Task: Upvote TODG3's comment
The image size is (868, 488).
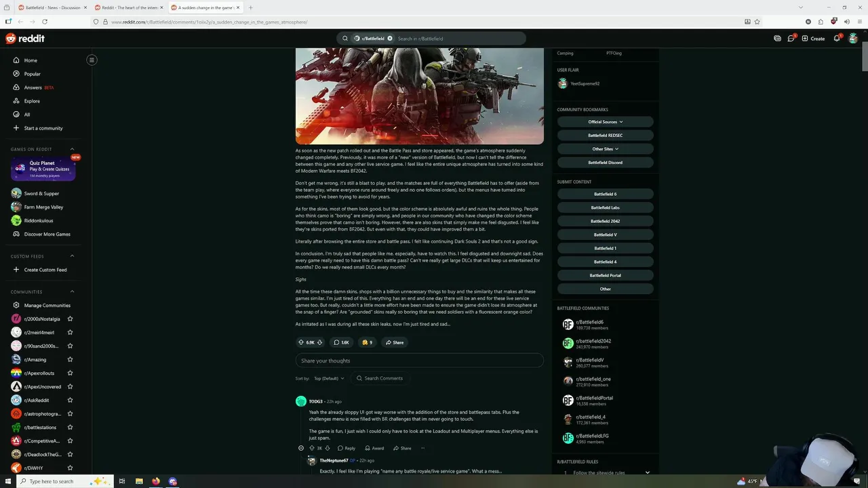Action: 311,448
